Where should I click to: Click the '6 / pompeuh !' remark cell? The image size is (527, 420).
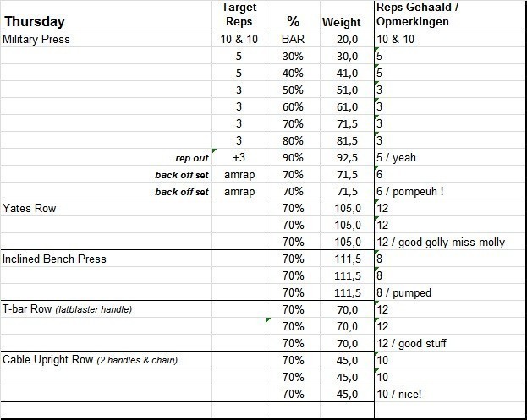coord(409,191)
